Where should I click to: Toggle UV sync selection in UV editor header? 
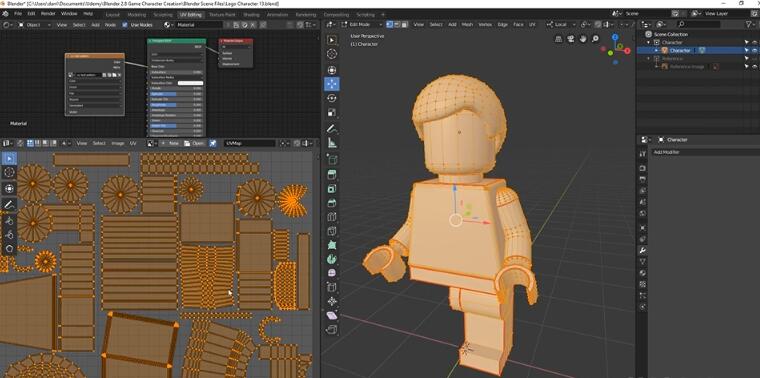[21, 143]
